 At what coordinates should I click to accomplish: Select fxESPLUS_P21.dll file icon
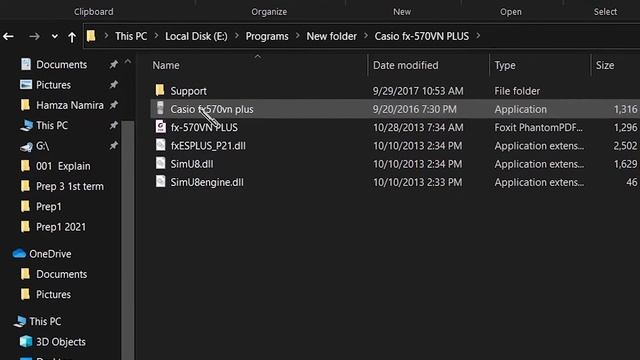tap(160, 145)
